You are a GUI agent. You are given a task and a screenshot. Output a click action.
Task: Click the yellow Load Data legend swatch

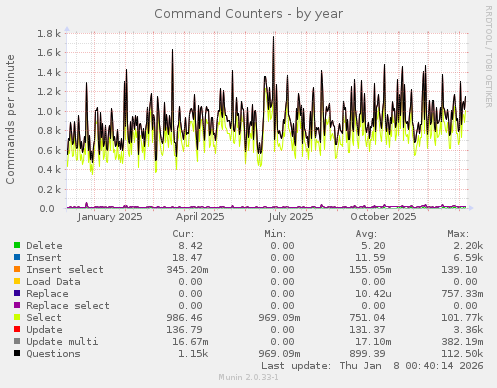point(17,281)
